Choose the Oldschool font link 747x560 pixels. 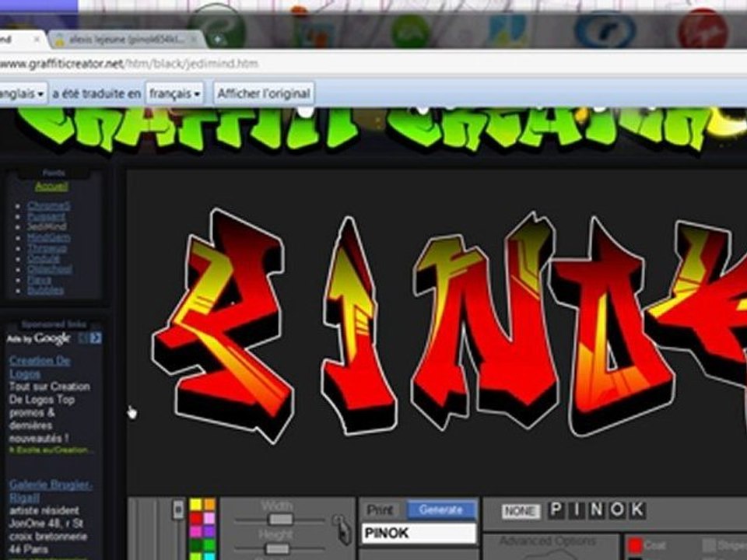pos(50,270)
